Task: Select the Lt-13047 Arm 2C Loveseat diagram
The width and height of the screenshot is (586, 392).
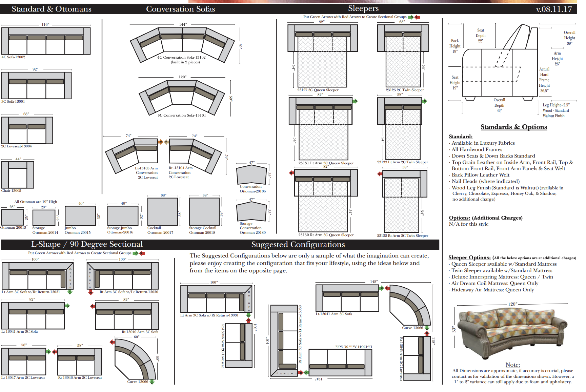Action: pyautogui.click(x=23, y=361)
